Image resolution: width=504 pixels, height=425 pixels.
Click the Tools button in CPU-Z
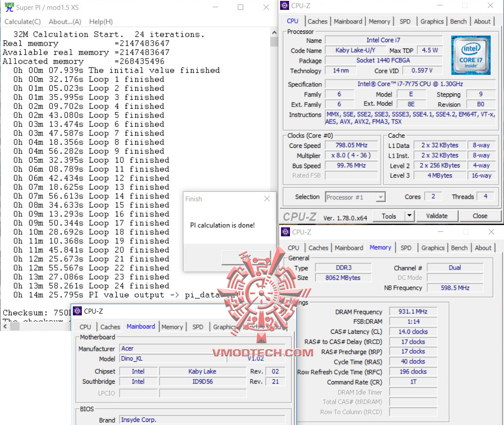click(x=388, y=216)
